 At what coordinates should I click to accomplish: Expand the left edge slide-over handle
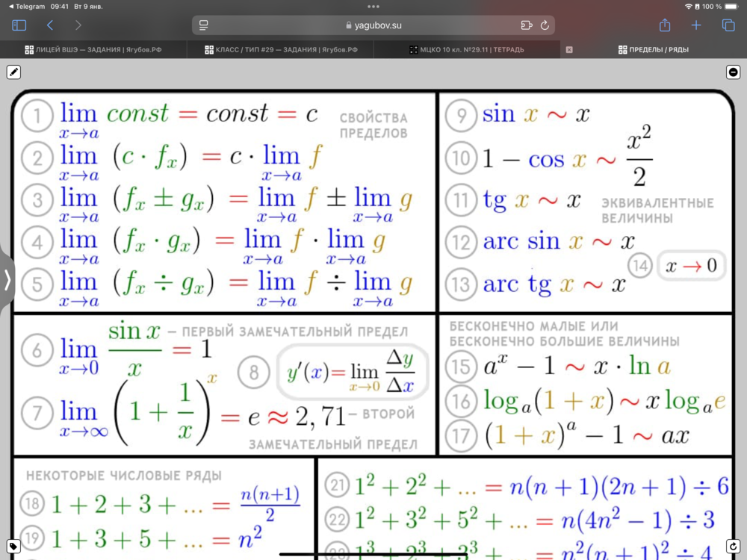[x=7, y=279]
